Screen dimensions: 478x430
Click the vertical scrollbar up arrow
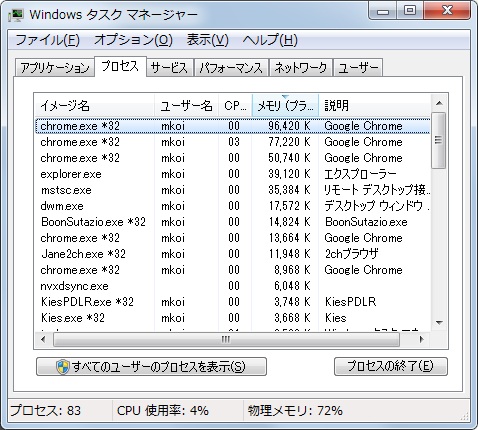point(439,103)
